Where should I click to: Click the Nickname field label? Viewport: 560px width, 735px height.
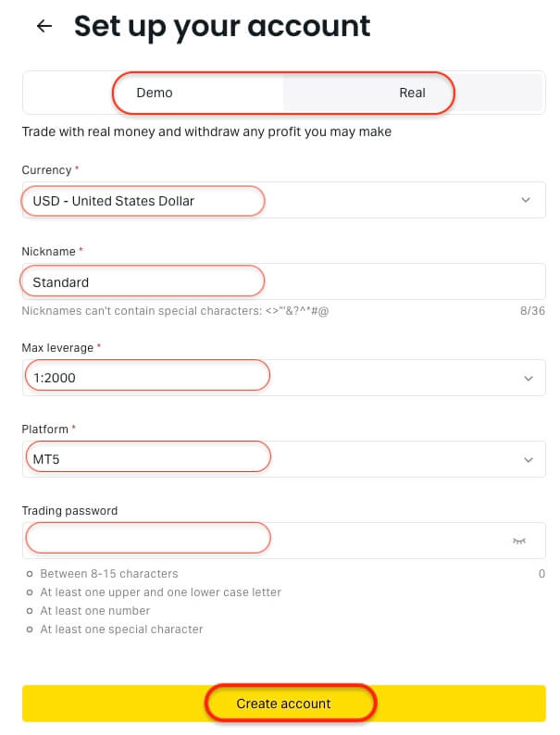(x=49, y=251)
